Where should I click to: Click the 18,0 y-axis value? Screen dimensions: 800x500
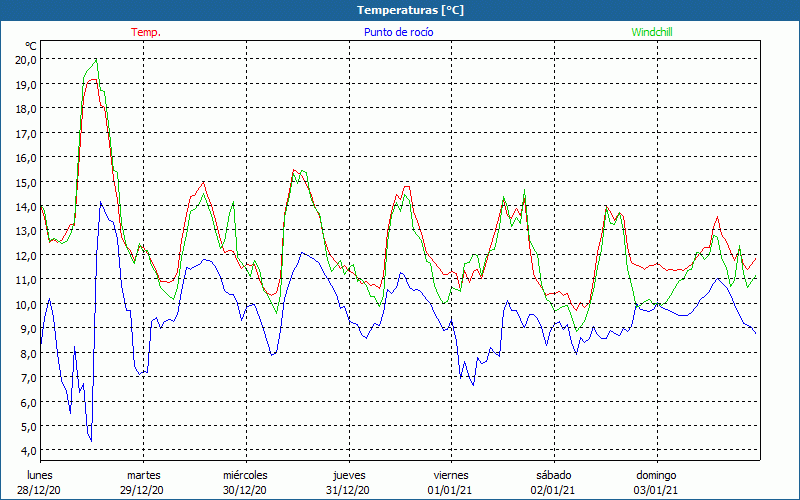tap(26, 109)
